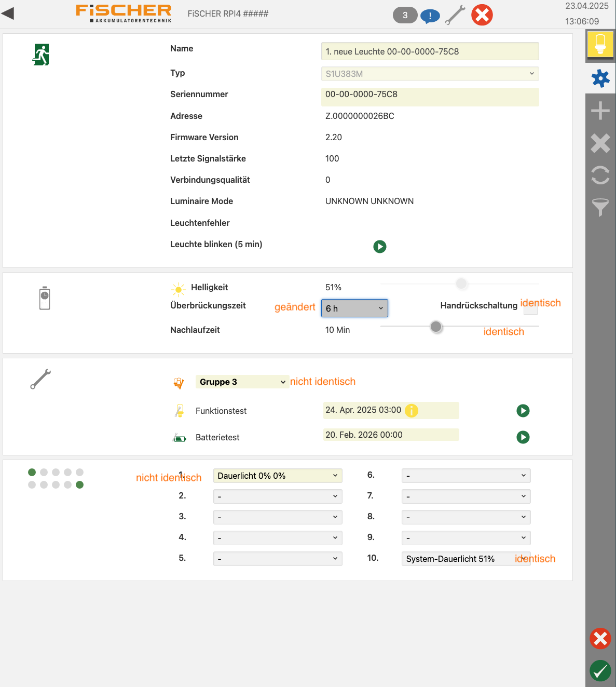The height and width of the screenshot is (687, 616).
Task: Open the blue notification speech bubble
Action: (430, 16)
